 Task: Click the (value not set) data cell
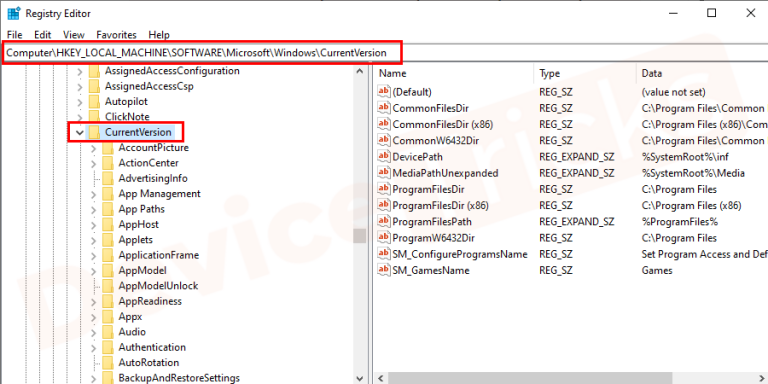[x=673, y=92]
